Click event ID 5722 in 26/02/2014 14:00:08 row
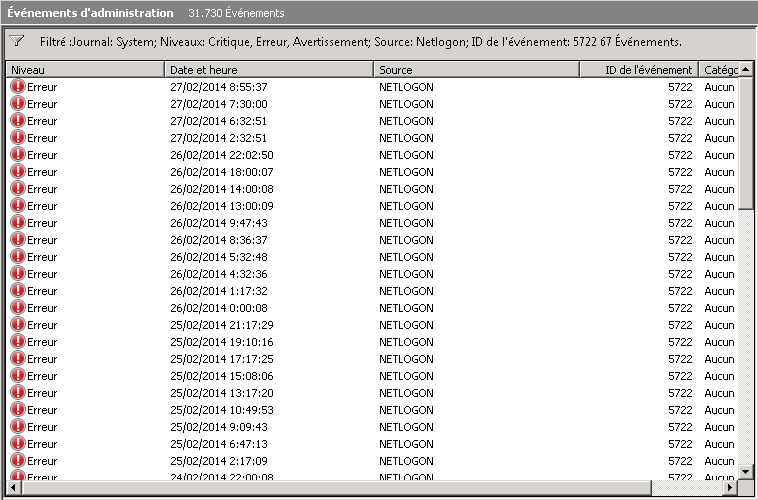Viewport: 758px width, 500px height. (x=680, y=189)
